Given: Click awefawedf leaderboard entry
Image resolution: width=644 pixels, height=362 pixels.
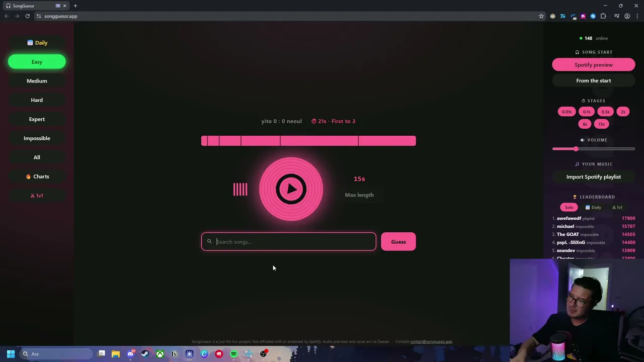Looking at the screenshot, I should [594, 218].
